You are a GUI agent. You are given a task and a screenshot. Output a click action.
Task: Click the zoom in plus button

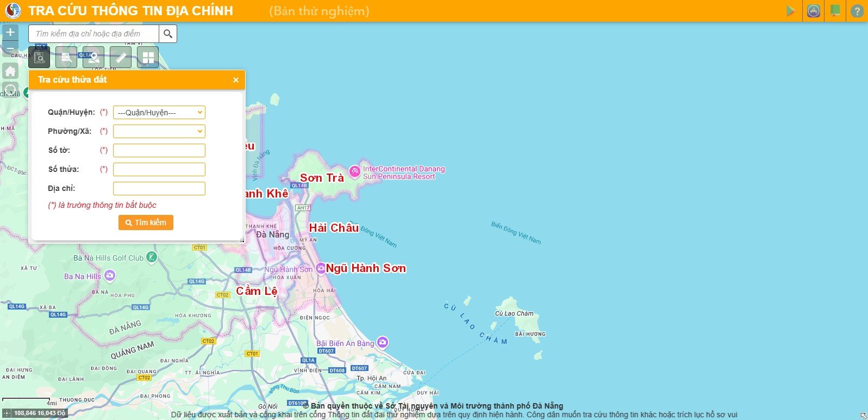(10, 32)
